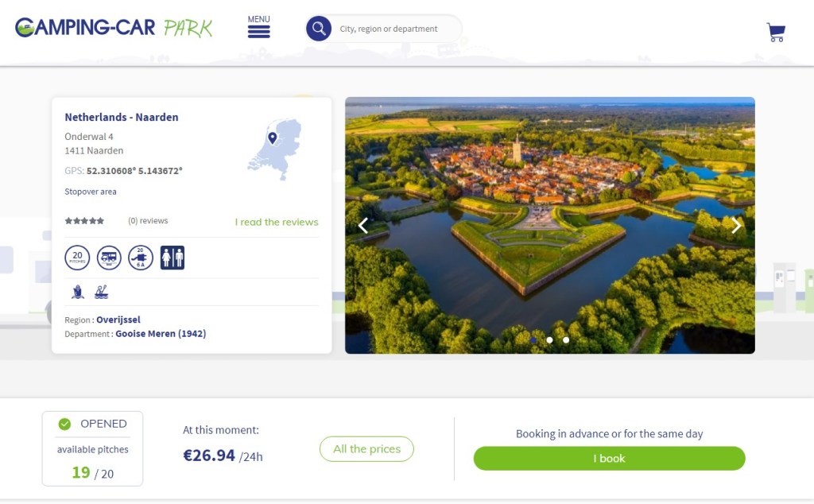Jump to the second carousel dot
Screen dimensions: 814x504
click(549, 339)
